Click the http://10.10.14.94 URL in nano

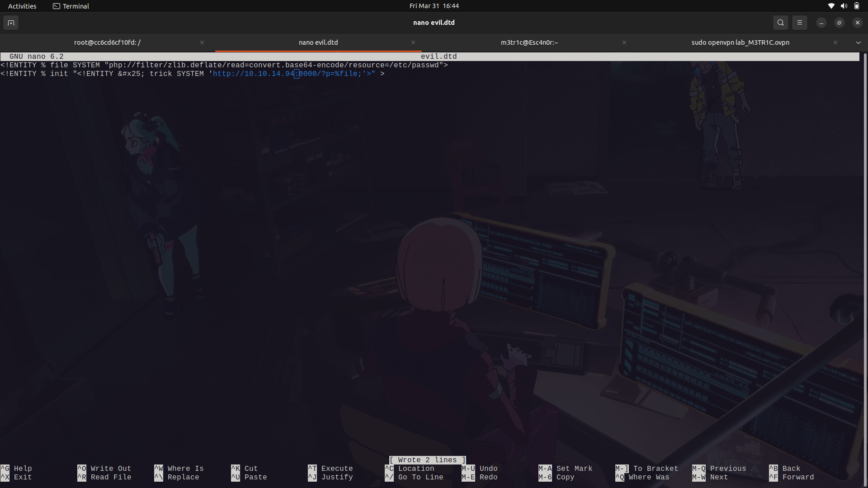tap(253, 73)
